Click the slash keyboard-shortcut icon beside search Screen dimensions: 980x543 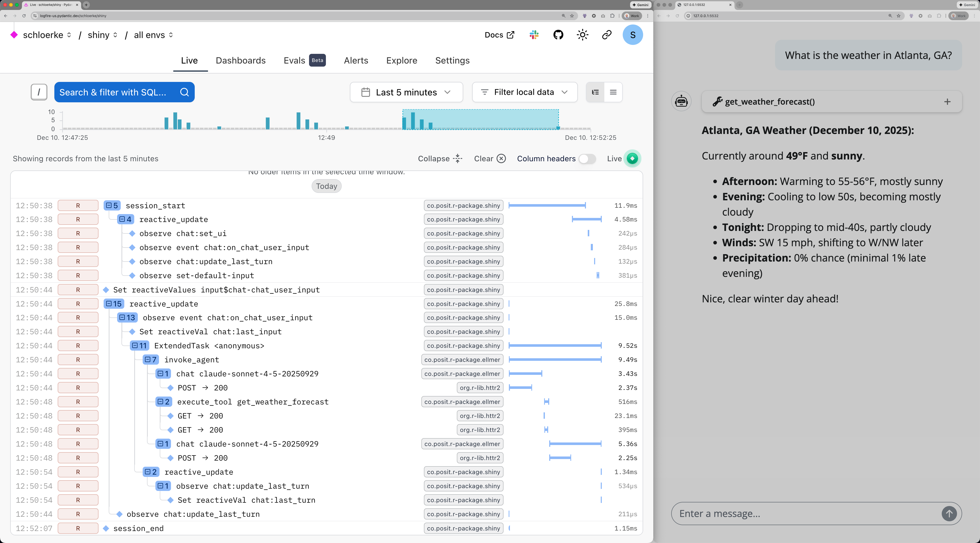click(39, 92)
